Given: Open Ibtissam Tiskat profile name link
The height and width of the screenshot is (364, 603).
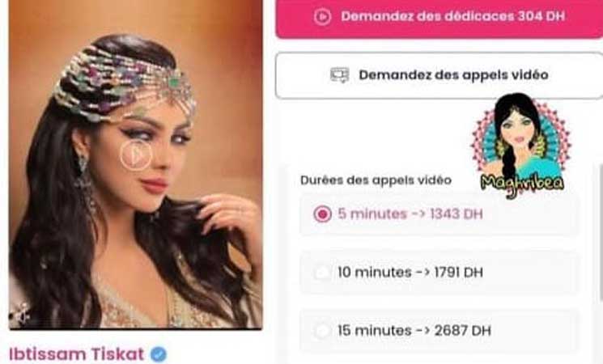Looking at the screenshot, I should point(76,354).
